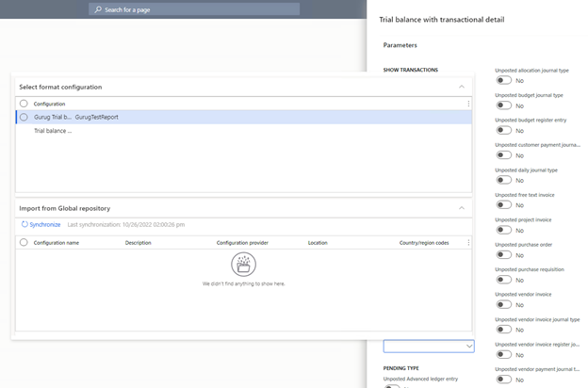Select the Trial balance child configuration
588x388 pixels.
53,131
